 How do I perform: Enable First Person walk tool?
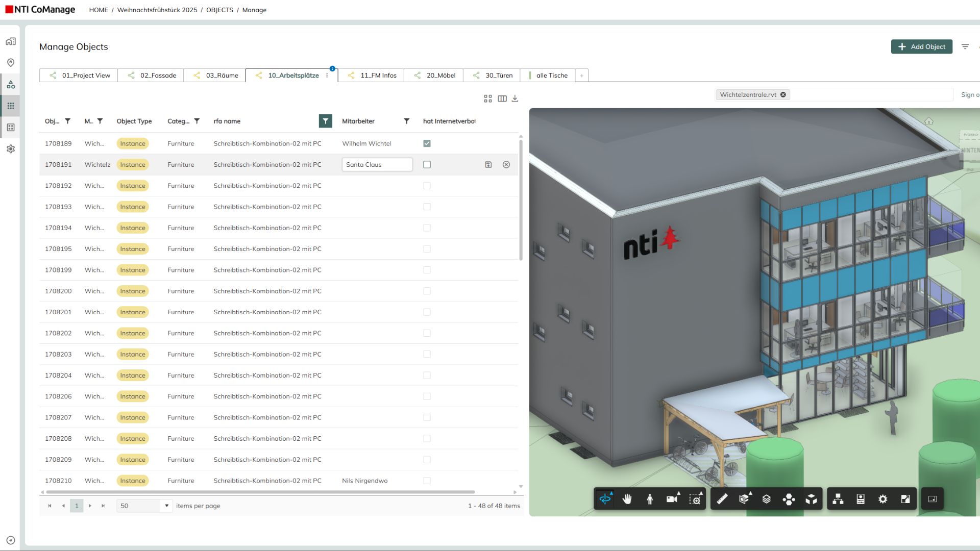tap(650, 499)
